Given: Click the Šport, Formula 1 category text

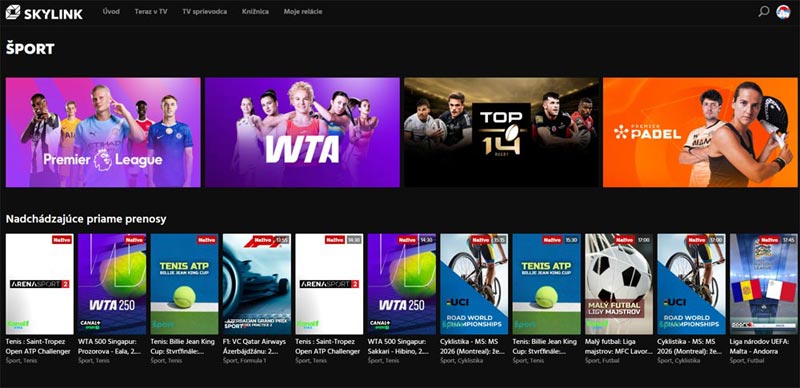Looking at the screenshot, I should [x=243, y=360].
